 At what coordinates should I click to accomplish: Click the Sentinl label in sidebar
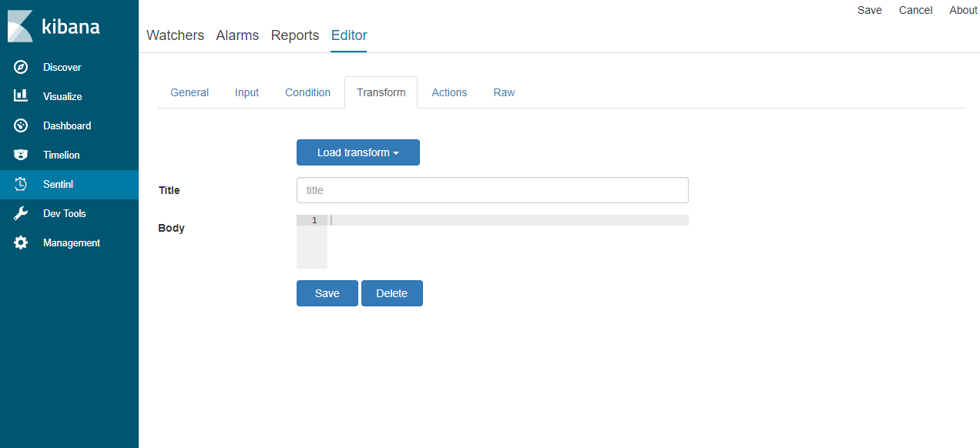pos(58,184)
